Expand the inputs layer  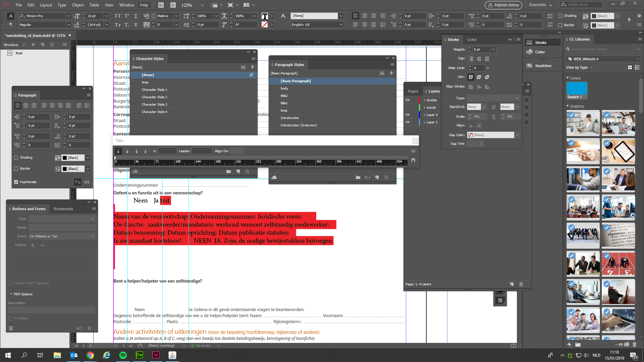tap(424, 108)
